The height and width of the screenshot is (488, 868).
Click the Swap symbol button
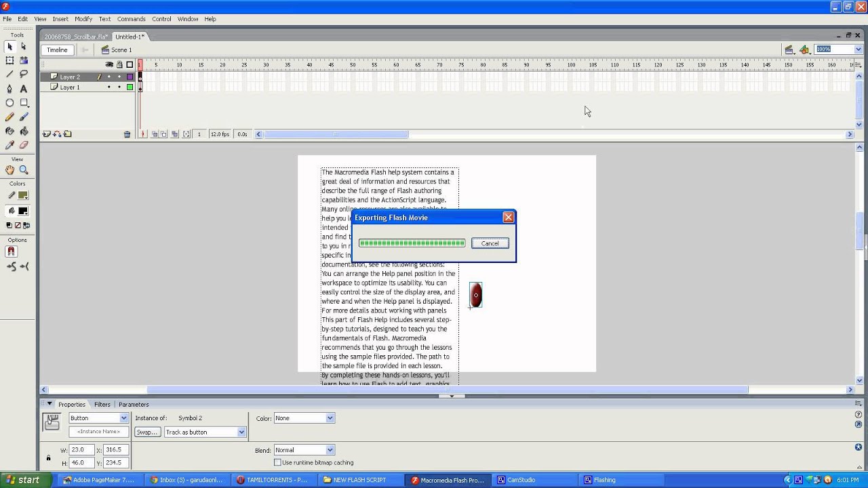[147, 432]
